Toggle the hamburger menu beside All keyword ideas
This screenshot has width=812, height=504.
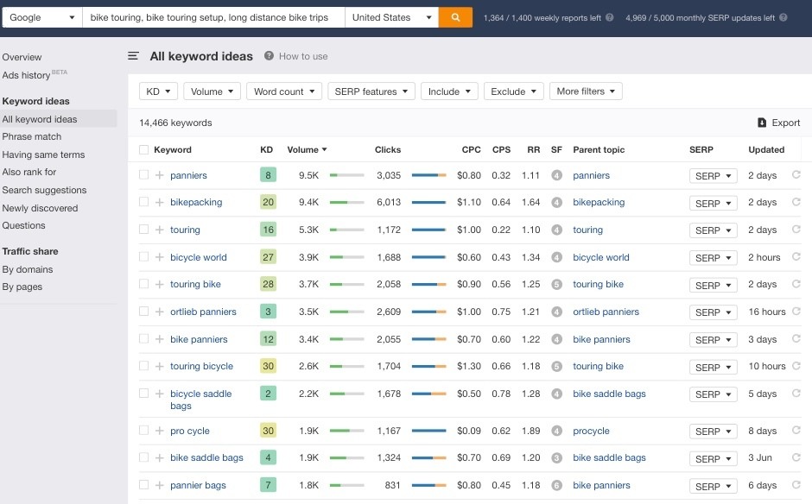[133, 56]
